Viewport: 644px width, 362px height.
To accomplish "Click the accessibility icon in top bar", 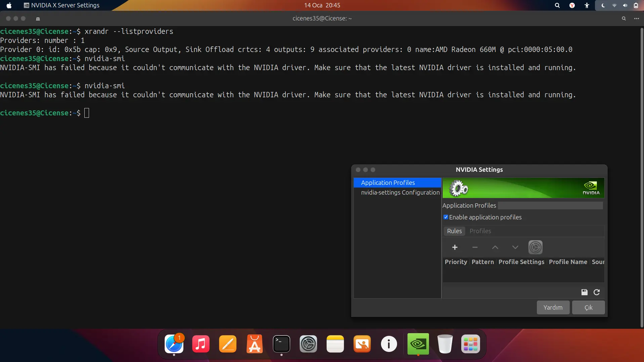I will (587, 5).
